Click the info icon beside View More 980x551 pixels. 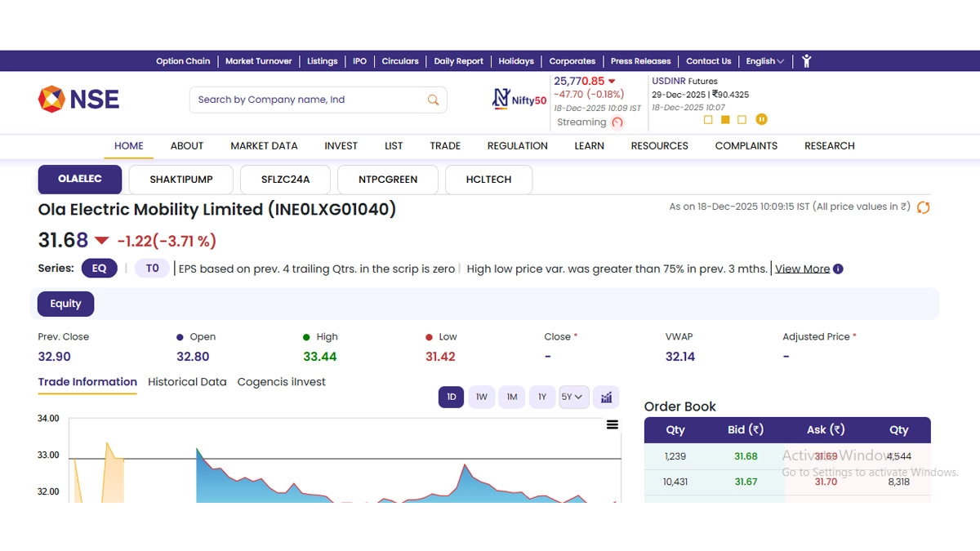tap(838, 269)
